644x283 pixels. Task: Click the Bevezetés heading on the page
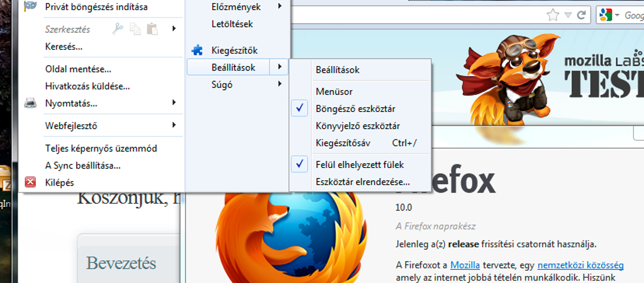121,264
